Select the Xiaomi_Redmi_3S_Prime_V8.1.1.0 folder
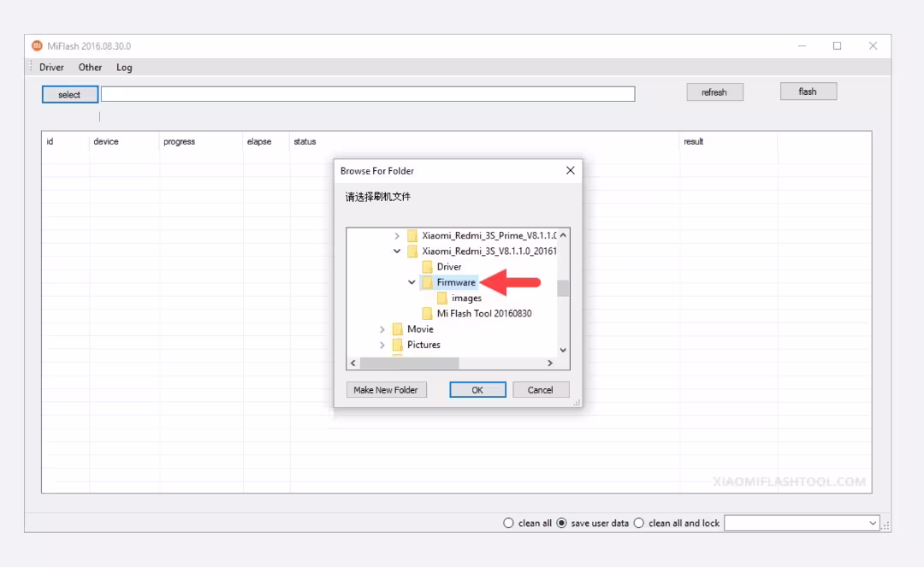 point(489,236)
